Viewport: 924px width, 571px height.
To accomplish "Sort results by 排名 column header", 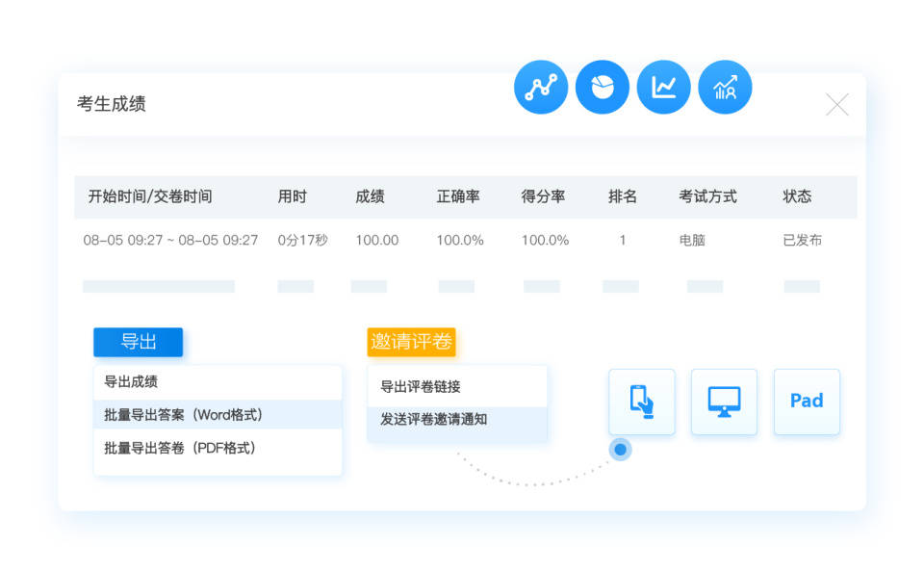I will [x=623, y=196].
